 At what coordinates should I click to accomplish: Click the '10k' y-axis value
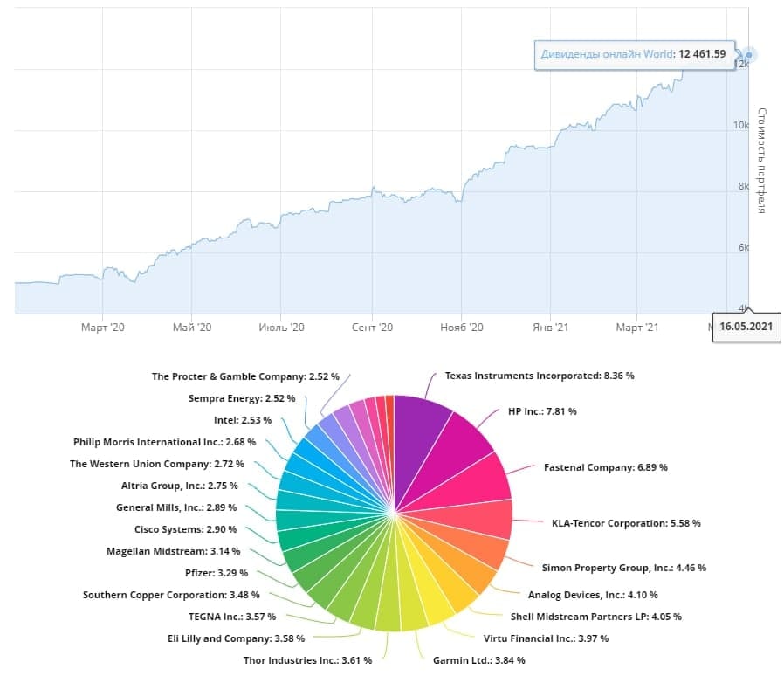741,125
